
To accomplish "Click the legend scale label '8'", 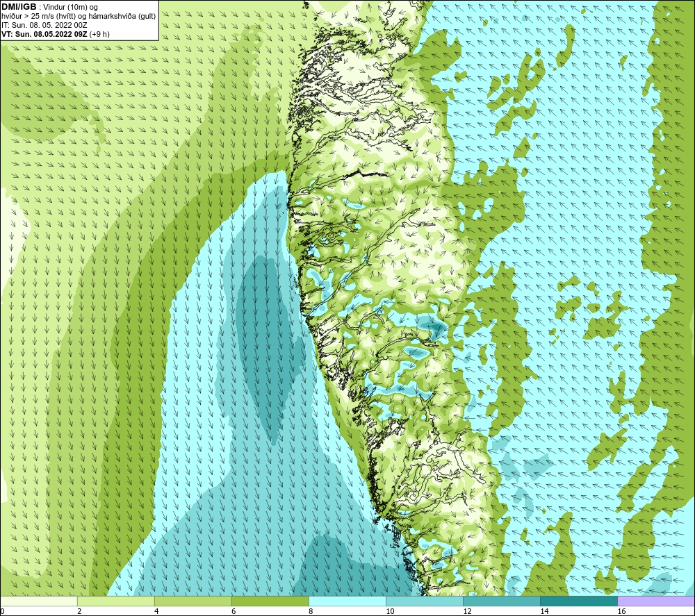I will 311,611.
